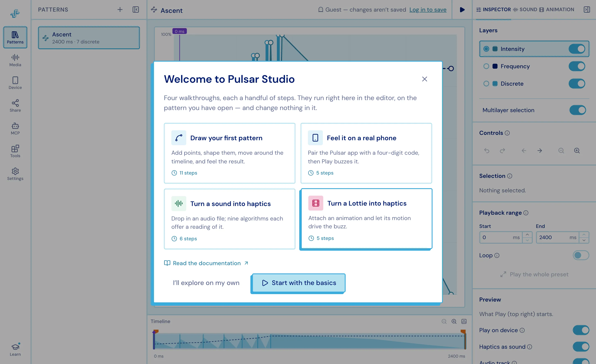The image size is (596, 364).
Task: Toggle Play on device
Action: (x=581, y=330)
